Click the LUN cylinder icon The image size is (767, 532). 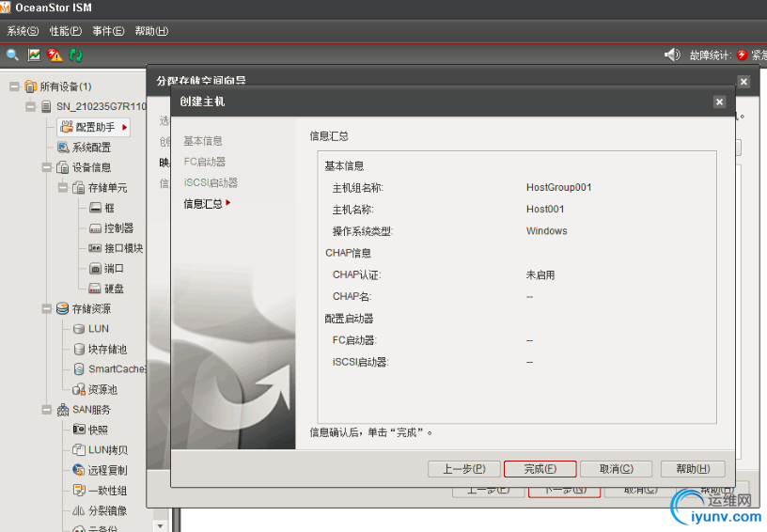pyautogui.click(x=79, y=329)
